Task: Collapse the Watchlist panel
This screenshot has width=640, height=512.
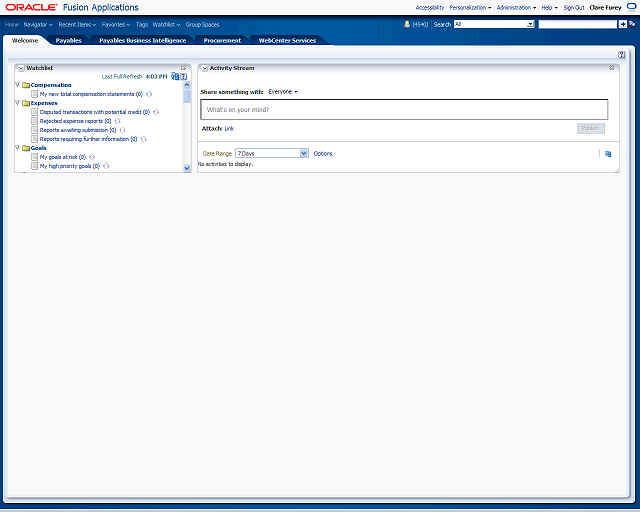Action: point(20,68)
